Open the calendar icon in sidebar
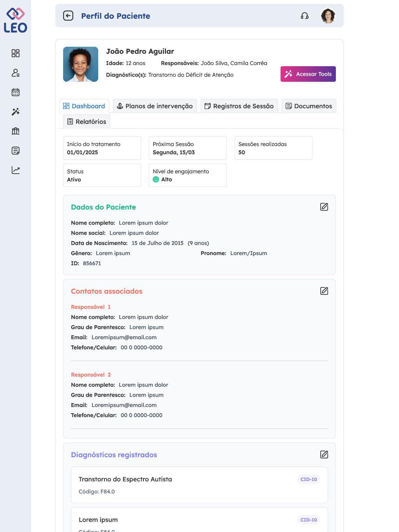This screenshot has height=532, width=399. tap(16, 92)
